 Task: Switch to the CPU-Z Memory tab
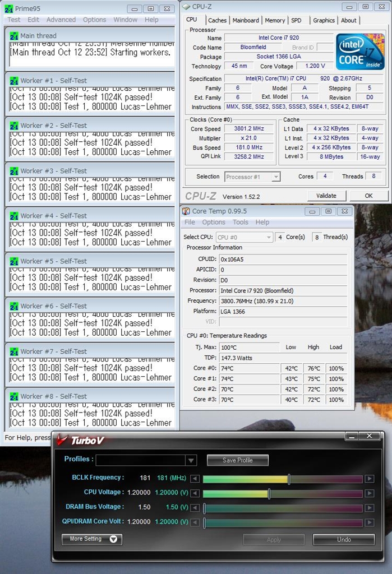275,21
